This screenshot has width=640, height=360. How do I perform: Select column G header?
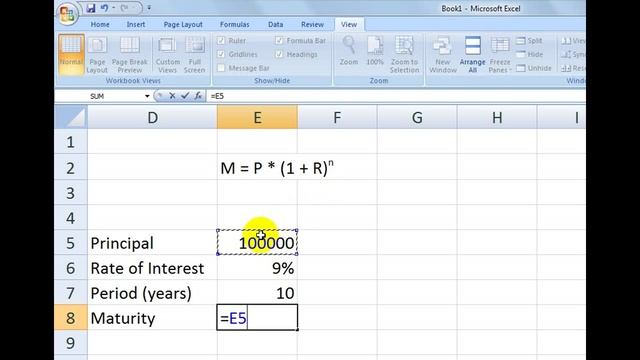click(417, 118)
